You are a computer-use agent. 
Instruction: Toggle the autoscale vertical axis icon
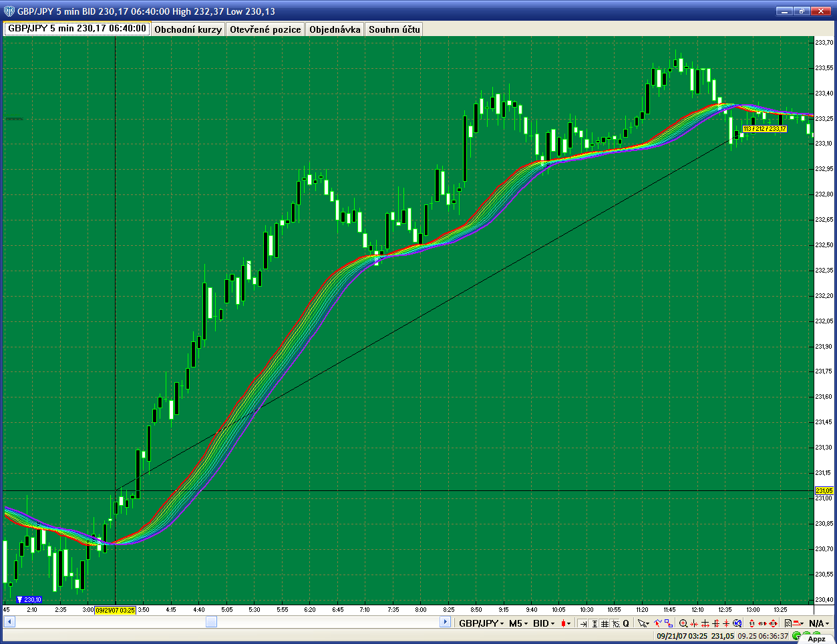click(594, 623)
